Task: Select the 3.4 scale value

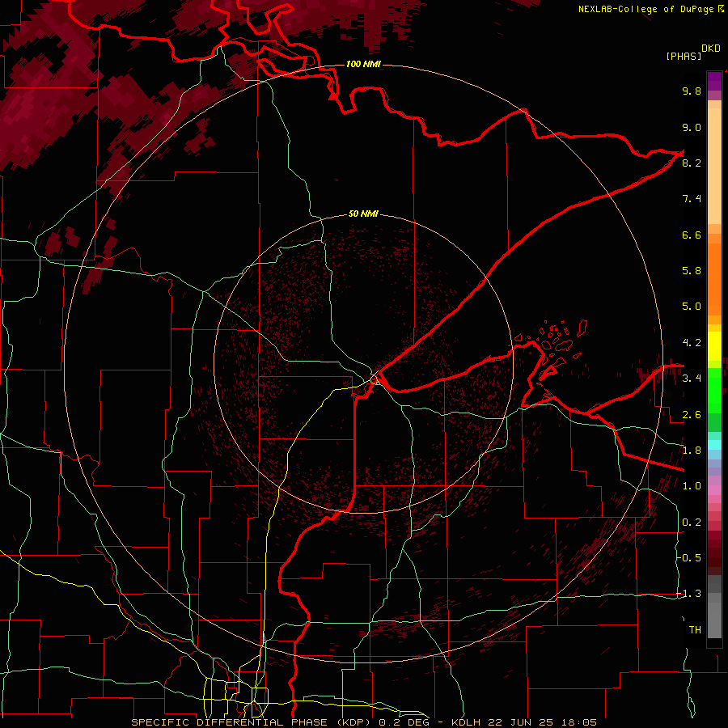Action: pos(692,379)
